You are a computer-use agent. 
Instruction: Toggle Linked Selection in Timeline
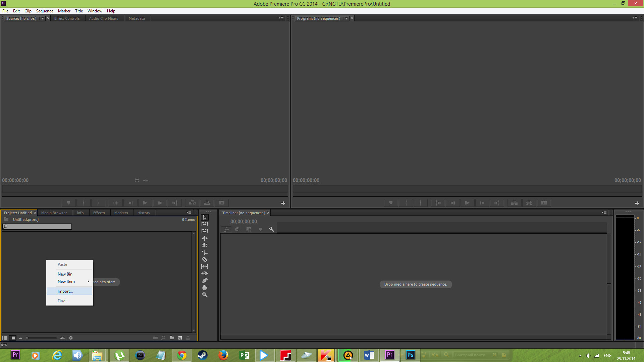[249, 229]
